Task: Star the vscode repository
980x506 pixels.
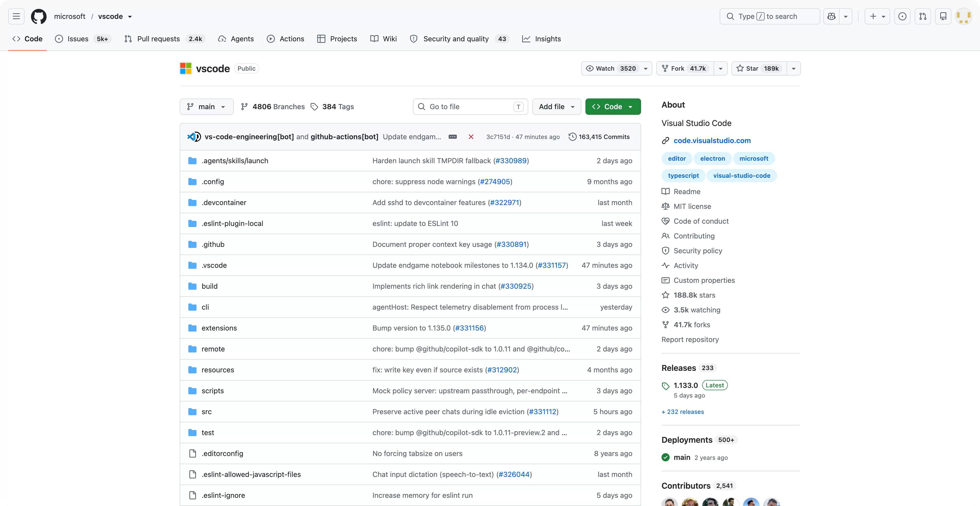Action: [758, 68]
